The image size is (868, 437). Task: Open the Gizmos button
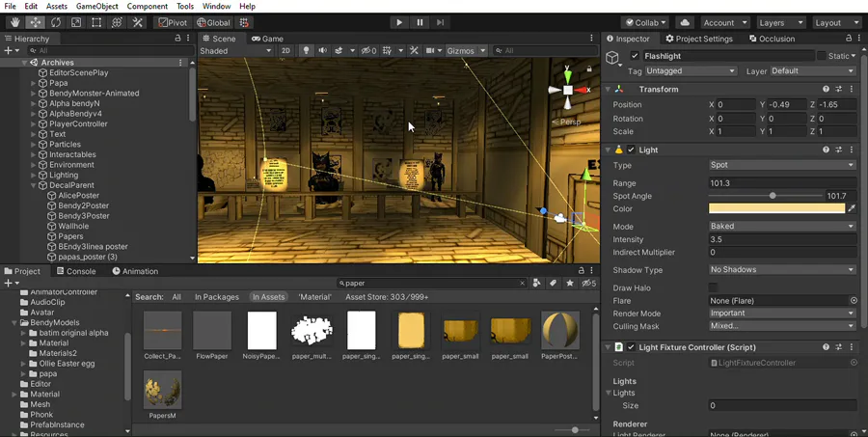466,50
